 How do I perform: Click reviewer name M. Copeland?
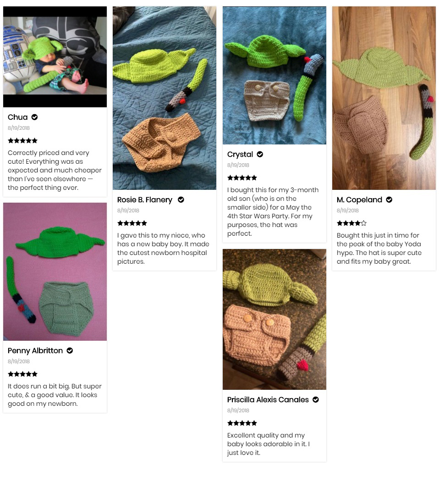click(x=359, y=200)
